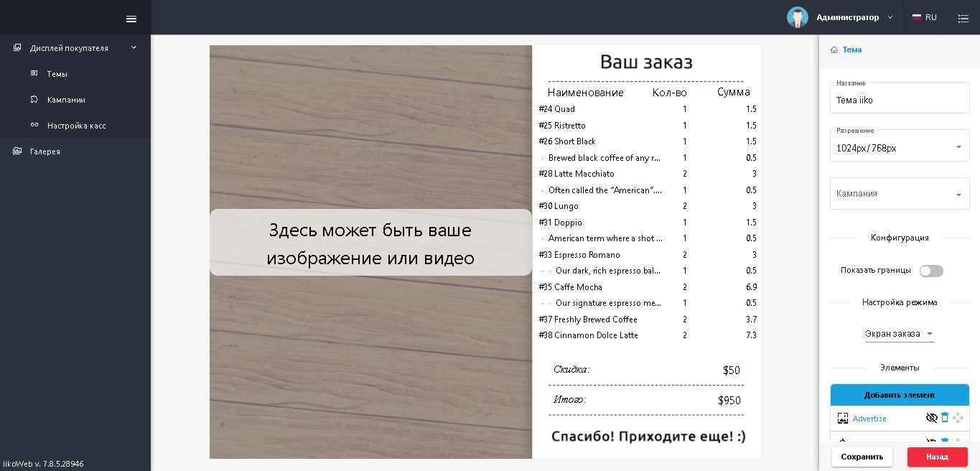Click the Administrator avatar picture
This screenshot has width=980, height=471.
(x=797, y=17)
